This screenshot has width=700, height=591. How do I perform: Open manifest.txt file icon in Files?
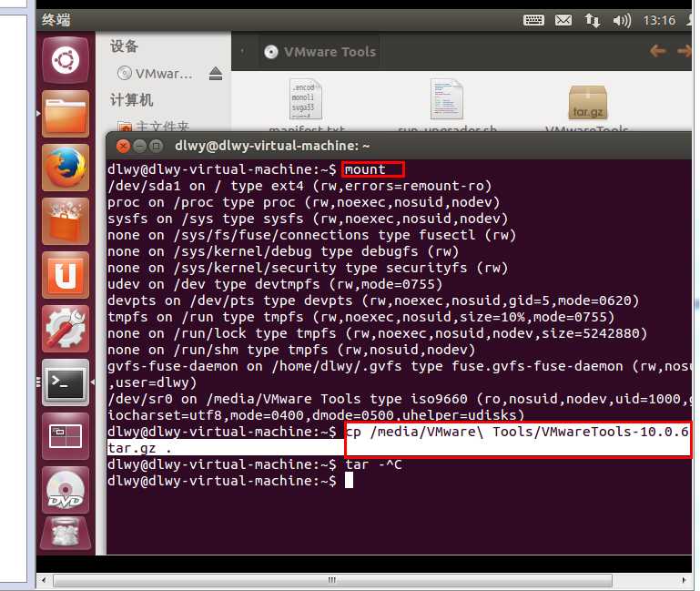click(x=305, y=99)
